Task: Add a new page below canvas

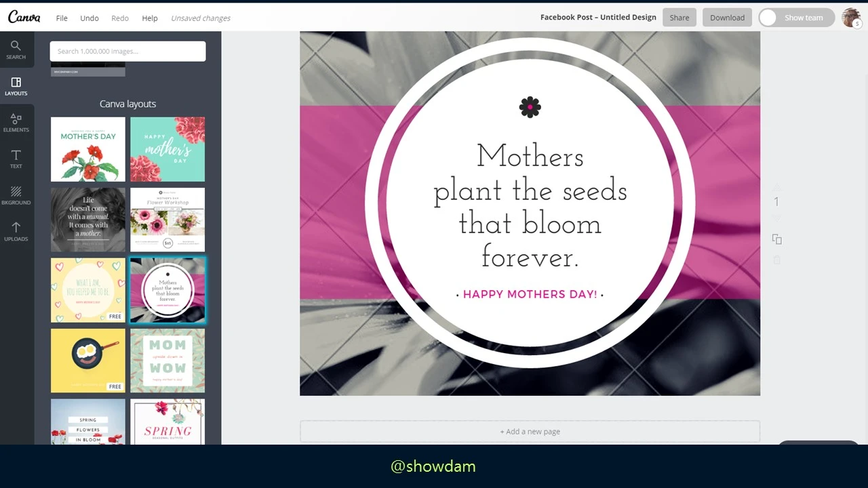Action: (x=530, y=432)
